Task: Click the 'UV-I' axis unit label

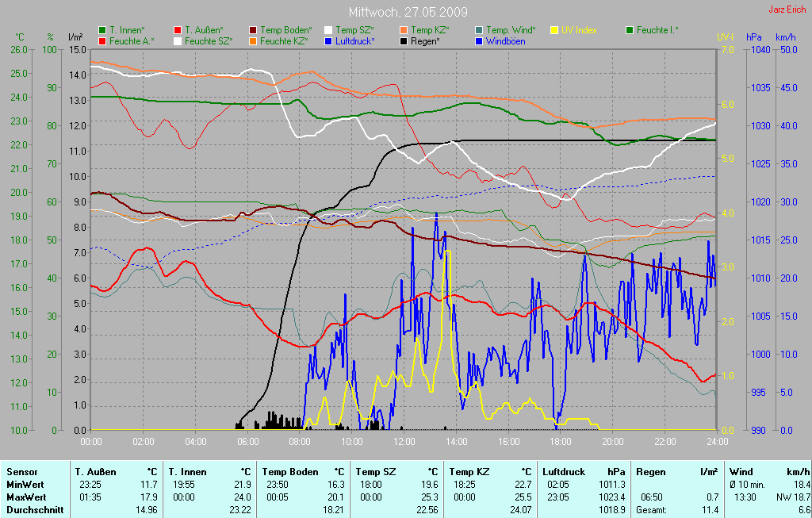Action: pos(725,37)
